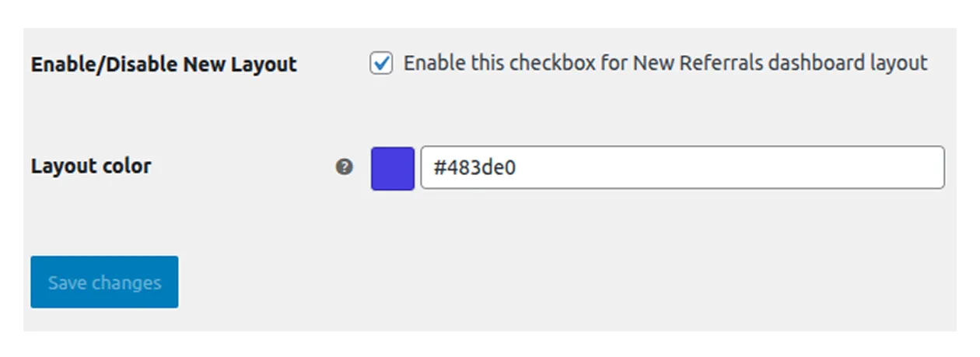The image size is (980, 357).
Task: Select the #483de0 color preview square
Action: (x=393, y=168)
